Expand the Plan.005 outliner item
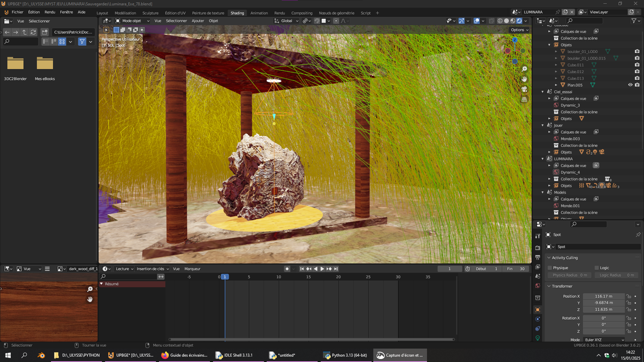This screenshot has height=362, width=644. pyautogui.click(x=556, y=85)
